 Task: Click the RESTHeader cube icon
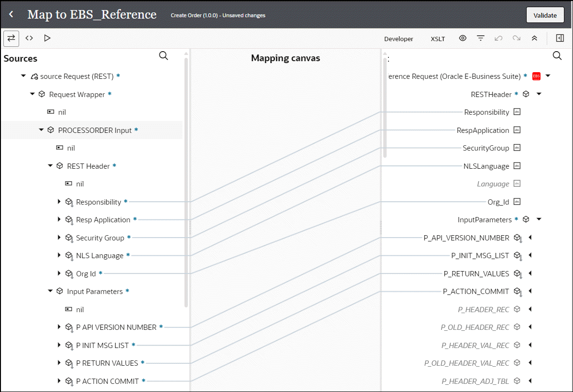point(526,94)
